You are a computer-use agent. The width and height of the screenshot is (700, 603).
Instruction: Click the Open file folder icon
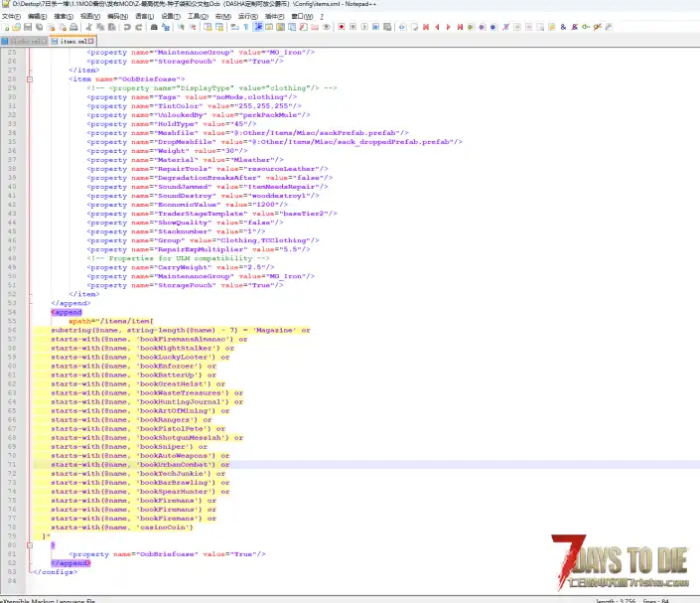coord(17,27)
